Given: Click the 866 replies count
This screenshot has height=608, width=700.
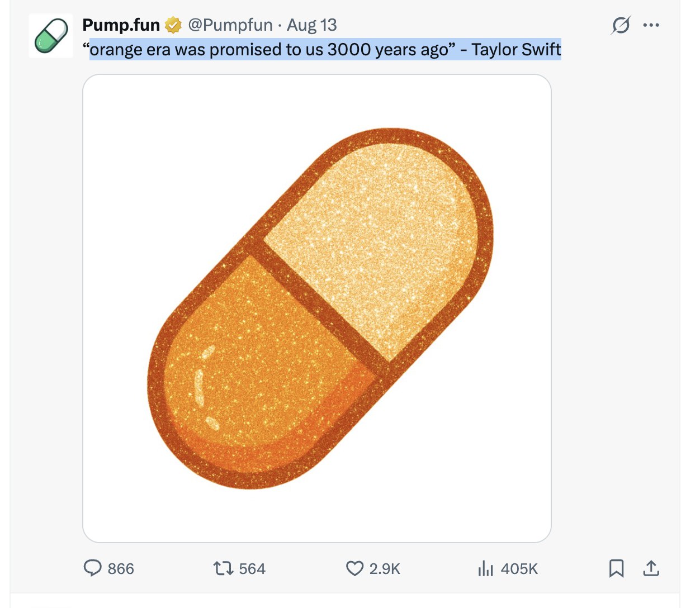Looking at the screenshot, I should point(121,569).
